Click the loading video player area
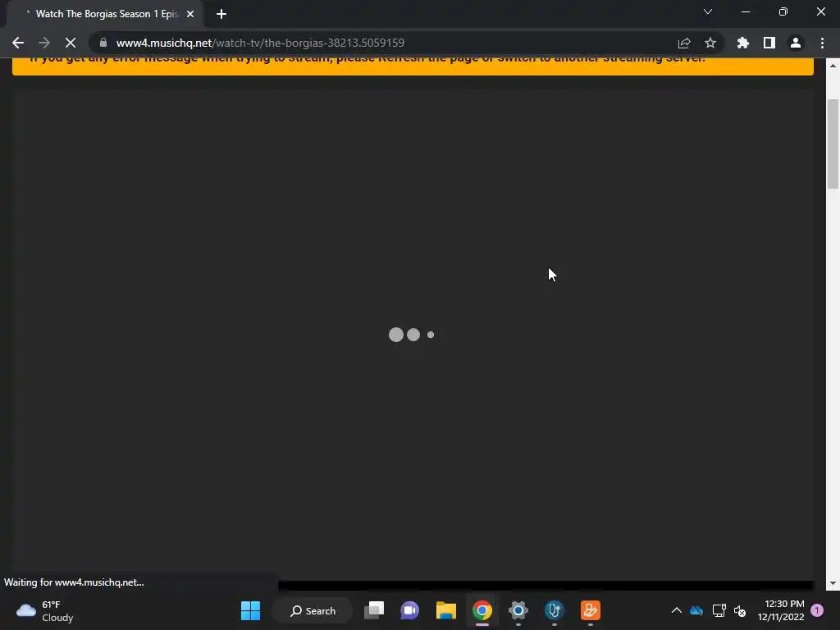 413,335
